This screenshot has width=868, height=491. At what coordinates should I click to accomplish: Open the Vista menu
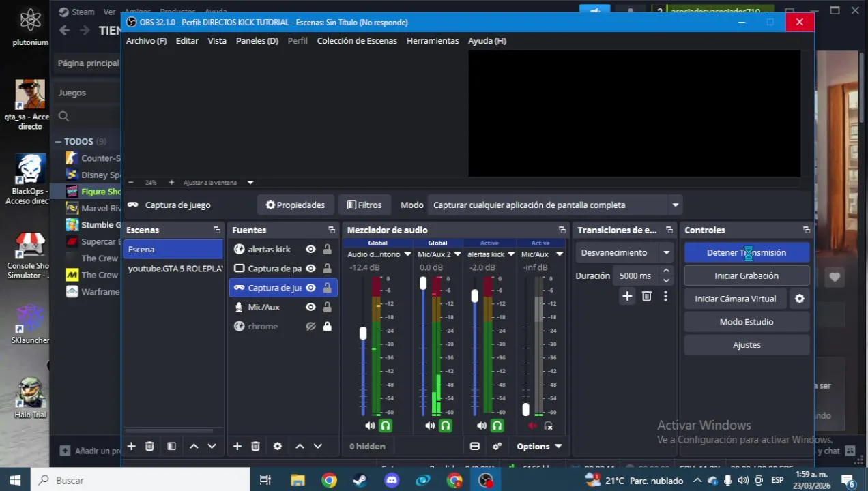[217, 41]
